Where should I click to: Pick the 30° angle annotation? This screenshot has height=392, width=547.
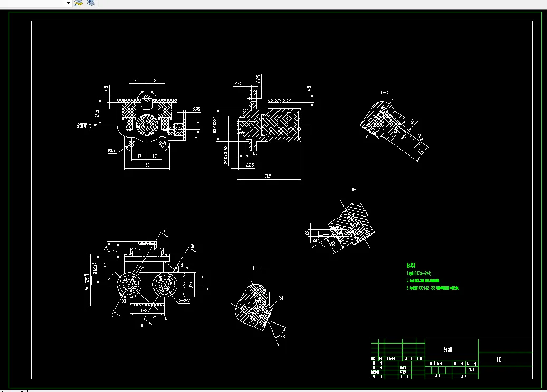tap(124, 301)
